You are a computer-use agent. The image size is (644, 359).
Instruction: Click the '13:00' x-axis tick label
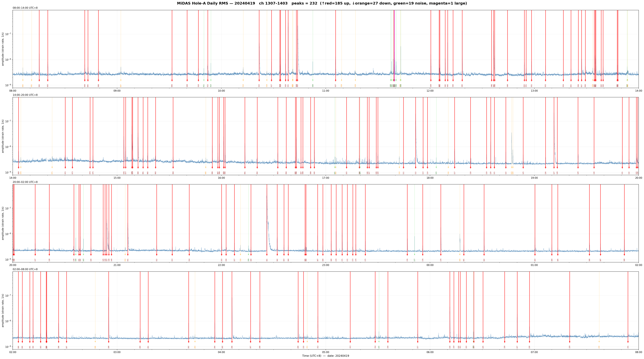[534, 91]
